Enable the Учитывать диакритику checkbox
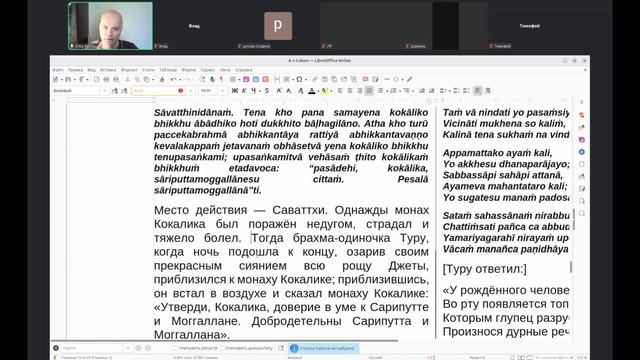The image size is (640, 360). click(223, 348)
